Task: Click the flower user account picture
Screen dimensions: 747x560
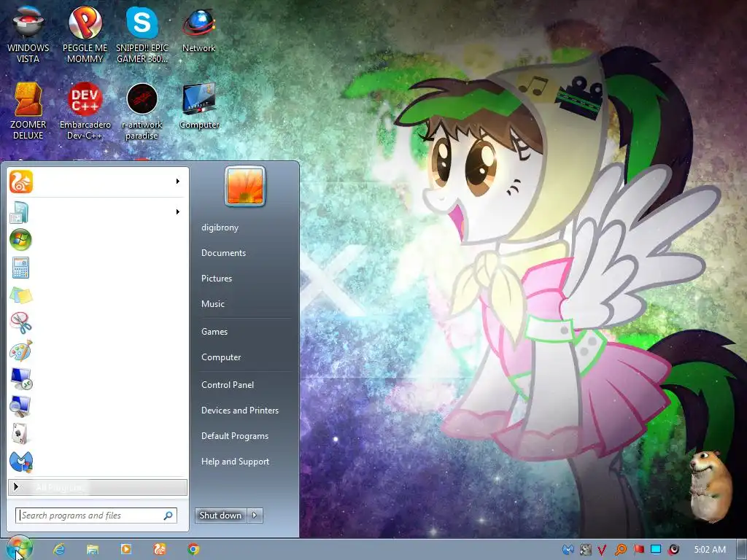Action: pyautogui.click(x=245, y=186)
